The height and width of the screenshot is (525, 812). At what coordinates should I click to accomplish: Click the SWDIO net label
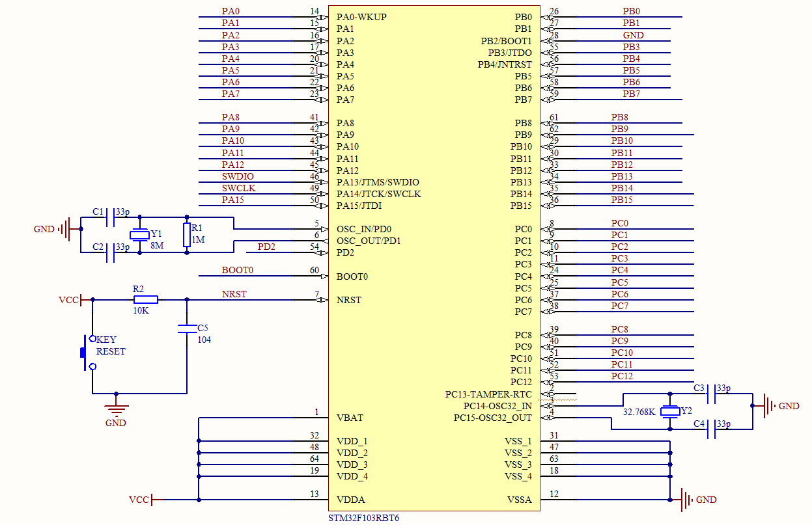point(238,176)
